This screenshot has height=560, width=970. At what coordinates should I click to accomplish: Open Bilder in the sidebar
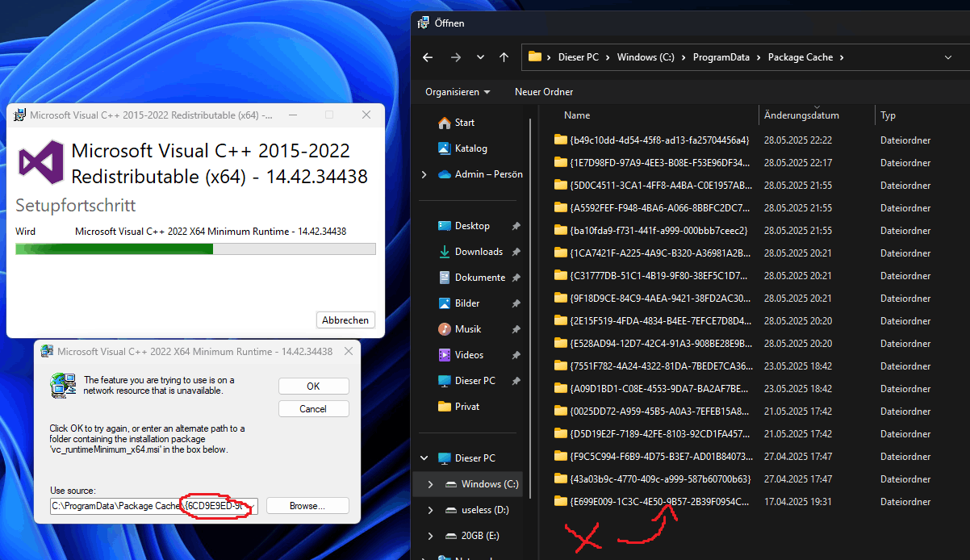467,303
